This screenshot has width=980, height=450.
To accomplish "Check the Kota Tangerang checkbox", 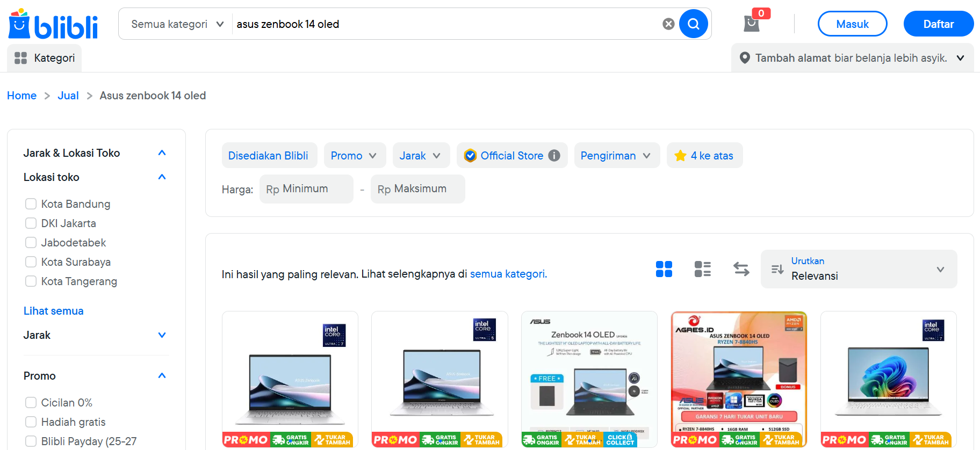I will click(31, 281).
